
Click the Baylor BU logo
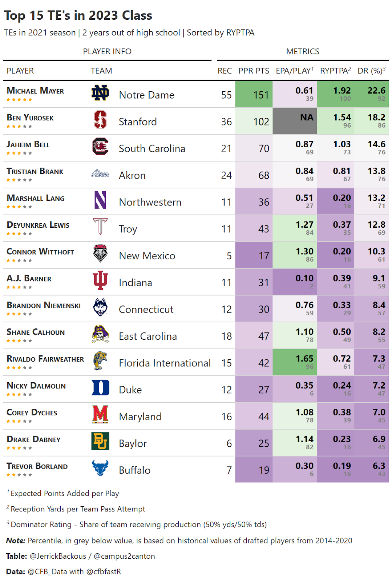(x=100, y=441)
